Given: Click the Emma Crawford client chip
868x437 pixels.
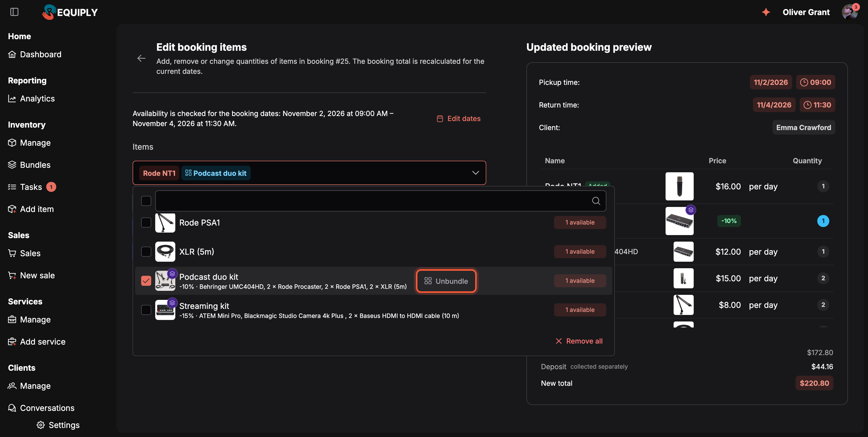Looking at the screenshot, I should [804, 127].
